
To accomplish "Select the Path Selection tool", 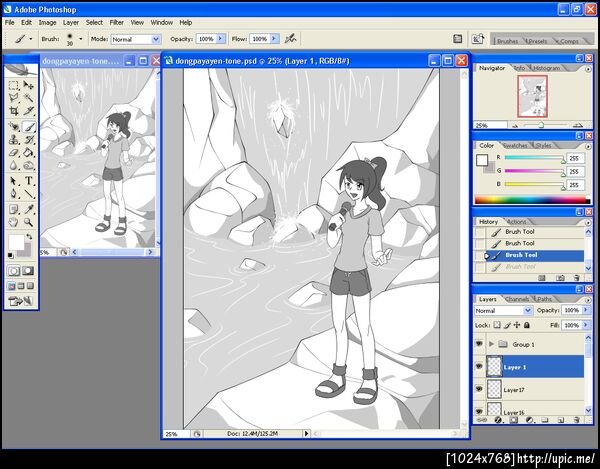I will [14, 181].
